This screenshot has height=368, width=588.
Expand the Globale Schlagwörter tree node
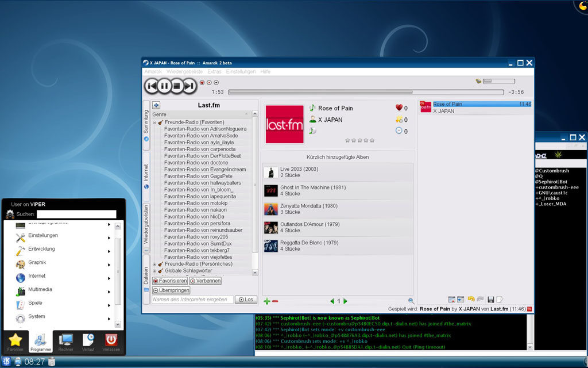point(154,271)
